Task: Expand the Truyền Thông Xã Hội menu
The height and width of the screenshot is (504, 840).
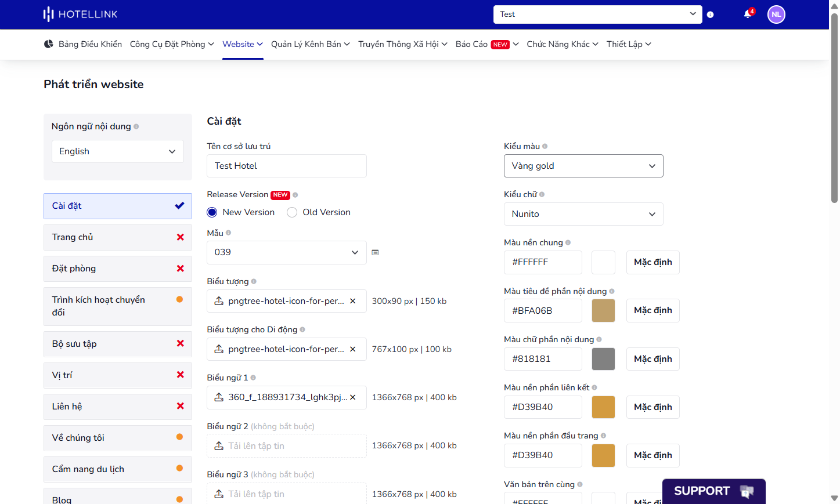Action: click(403, 44)
